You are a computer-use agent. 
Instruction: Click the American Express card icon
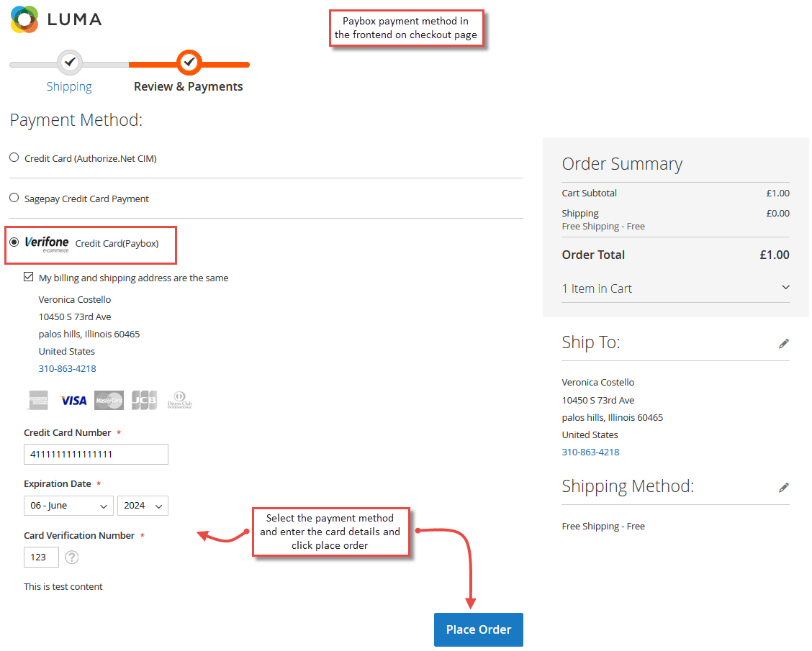coord(37,400)
